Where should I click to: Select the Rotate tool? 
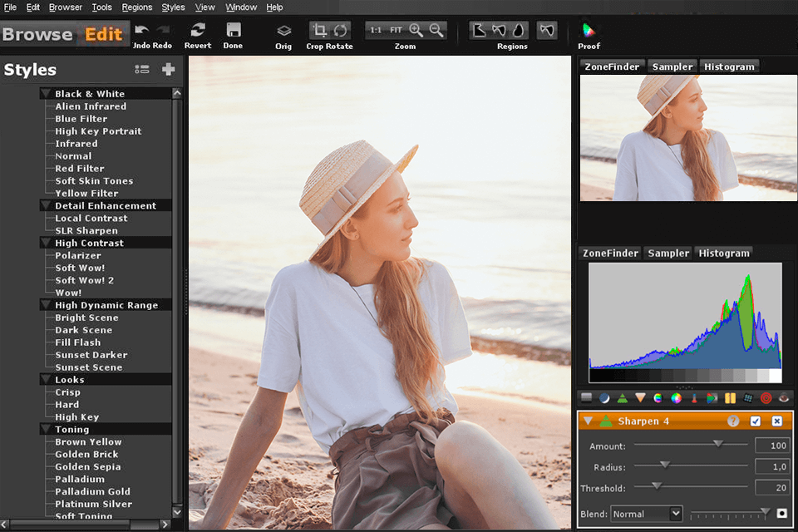click(341, 31)
